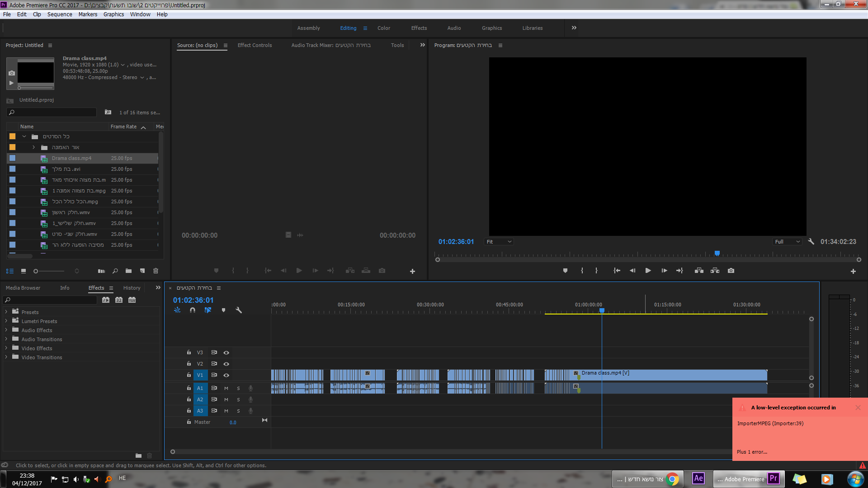Click New Bin folder icon in Project panel
This screenshot has width=868, height=488.
[x=129, y=271]
